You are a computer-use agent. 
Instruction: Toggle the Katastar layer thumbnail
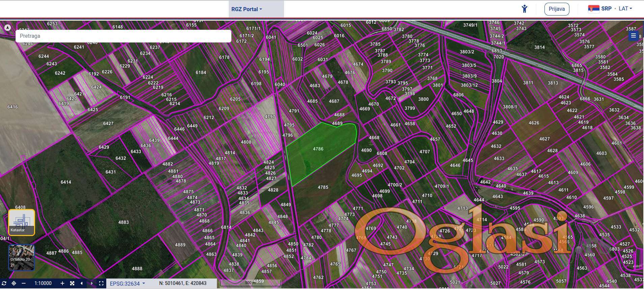22,222
